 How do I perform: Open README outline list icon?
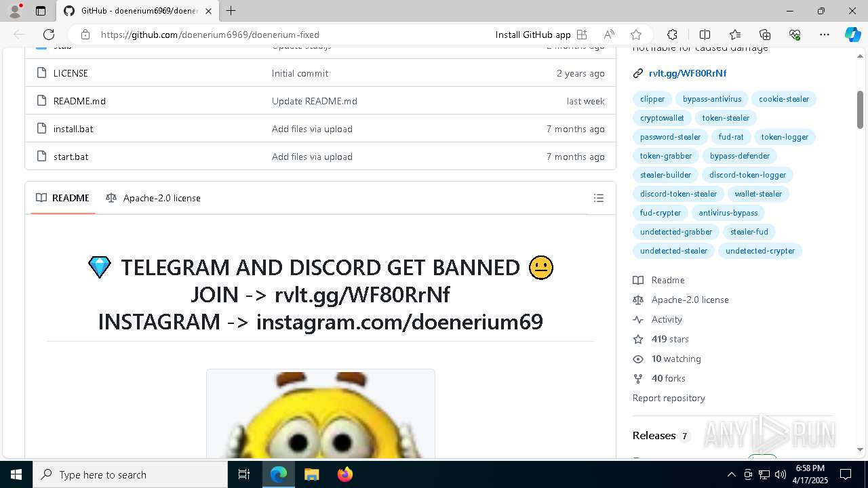pos(599,198)
